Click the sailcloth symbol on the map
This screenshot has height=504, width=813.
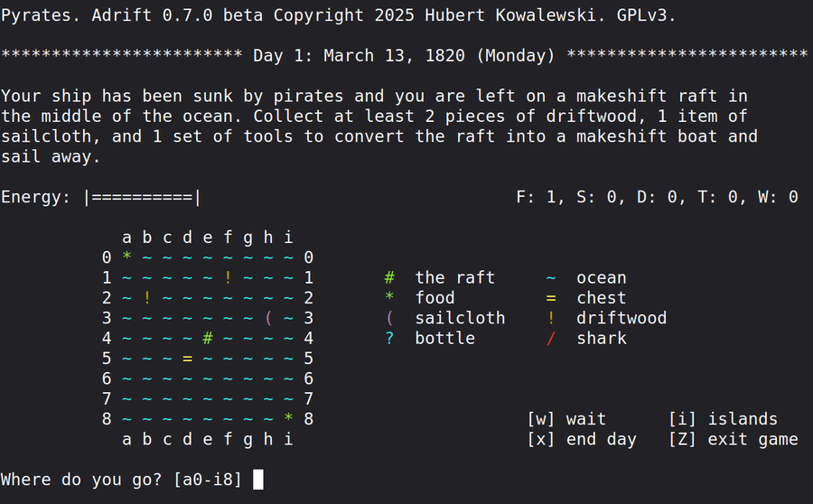[268, 318]
